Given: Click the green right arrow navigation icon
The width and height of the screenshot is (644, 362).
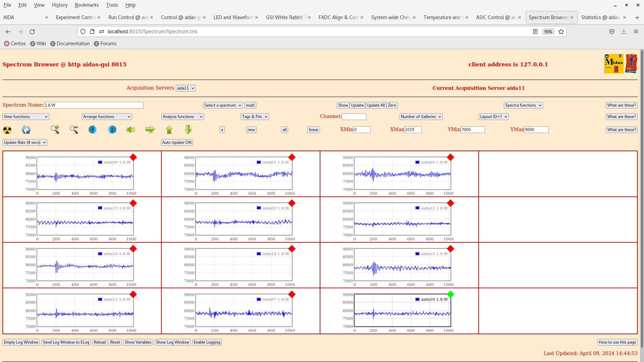Looking at the screenshot, I should point(150,129).
